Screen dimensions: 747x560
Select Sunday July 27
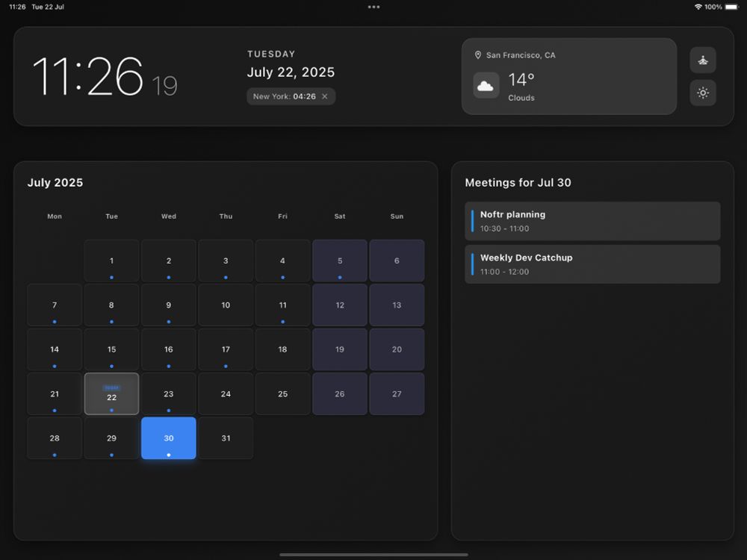397,393
